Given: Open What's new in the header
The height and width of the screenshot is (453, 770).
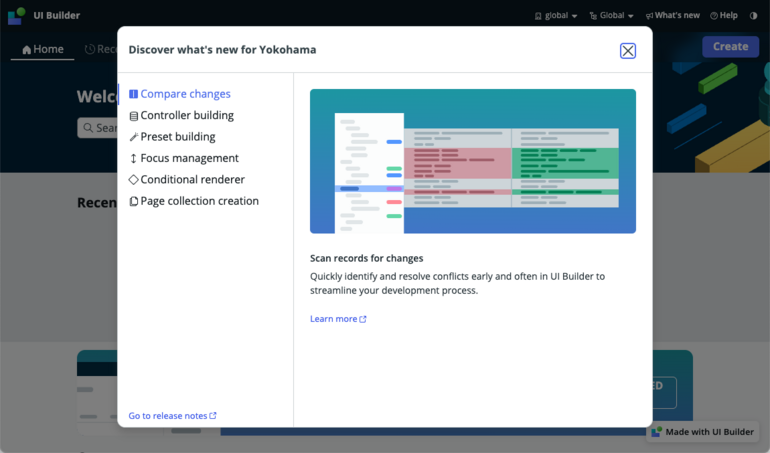Looking at the screenshot, I should point(672,16).
